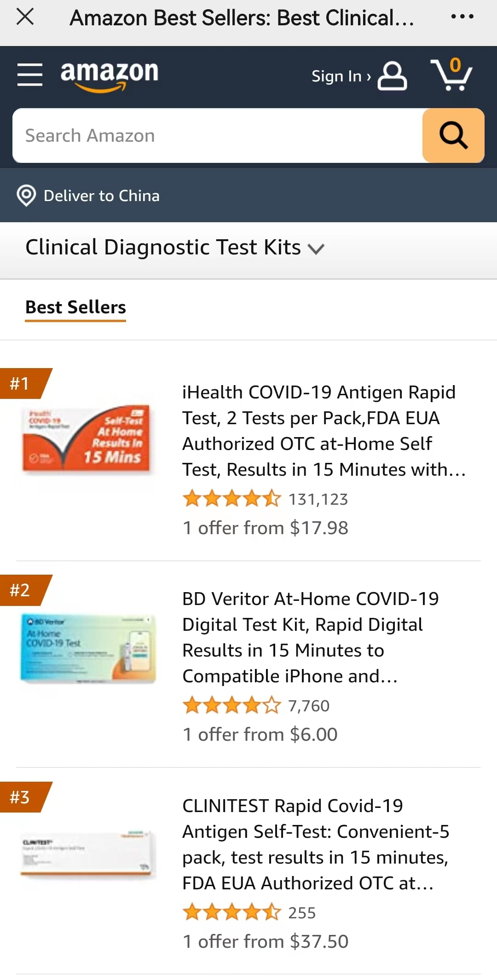497x980 pixels.
Task: Open the three-dot more options menu
Action: (462, 17)
